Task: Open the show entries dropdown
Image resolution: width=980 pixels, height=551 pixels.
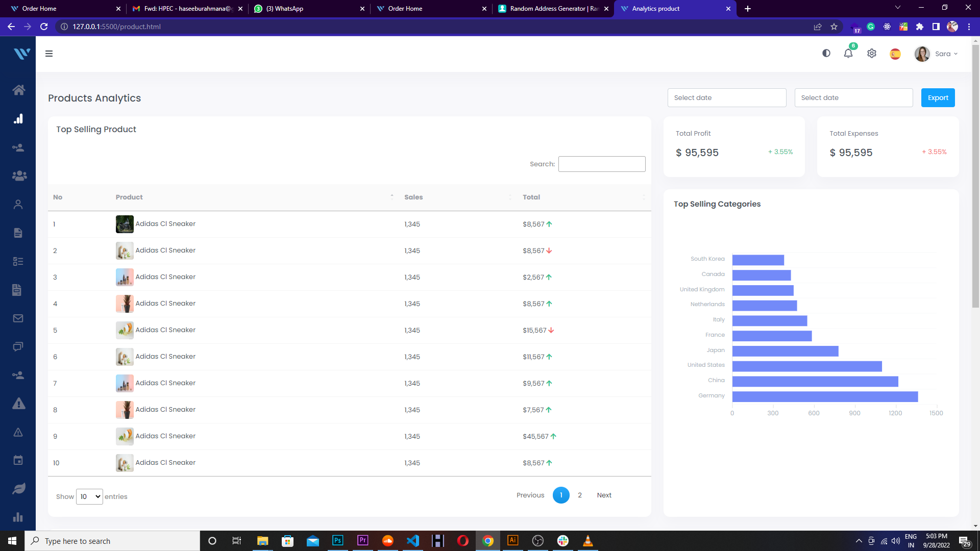Action: point(89,496)
